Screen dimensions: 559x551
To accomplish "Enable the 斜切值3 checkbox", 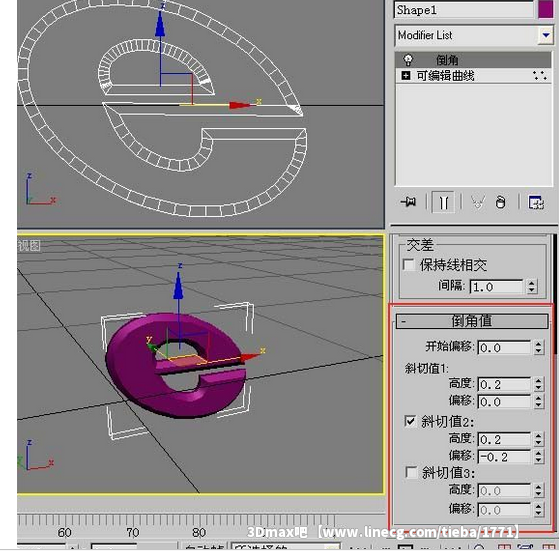I will pos(411,472).
